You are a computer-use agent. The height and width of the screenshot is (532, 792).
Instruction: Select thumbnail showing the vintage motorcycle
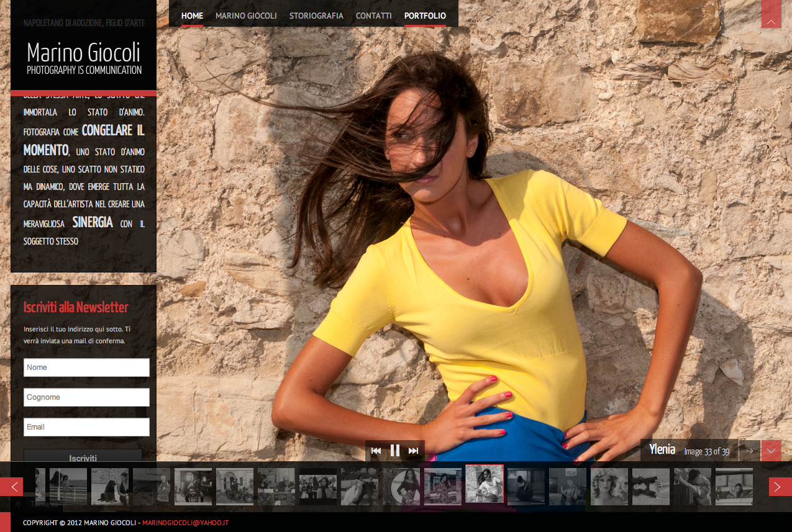pos(235,486)
